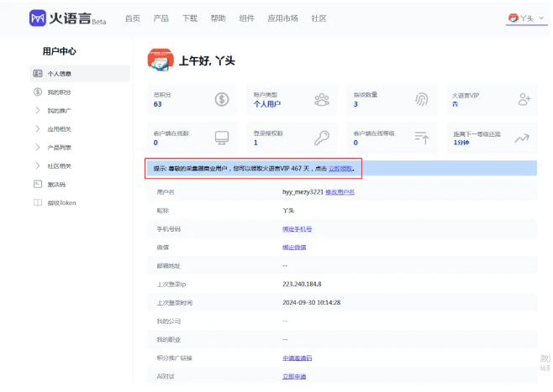Click the trend arrow icon on upgrade card

[523, 138]
